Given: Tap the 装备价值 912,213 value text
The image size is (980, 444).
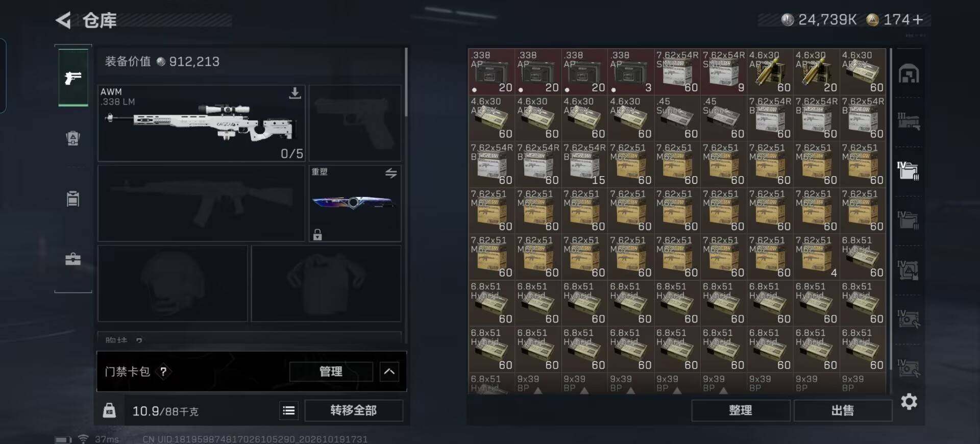Looking at the screenshot, I should point(162,62).
